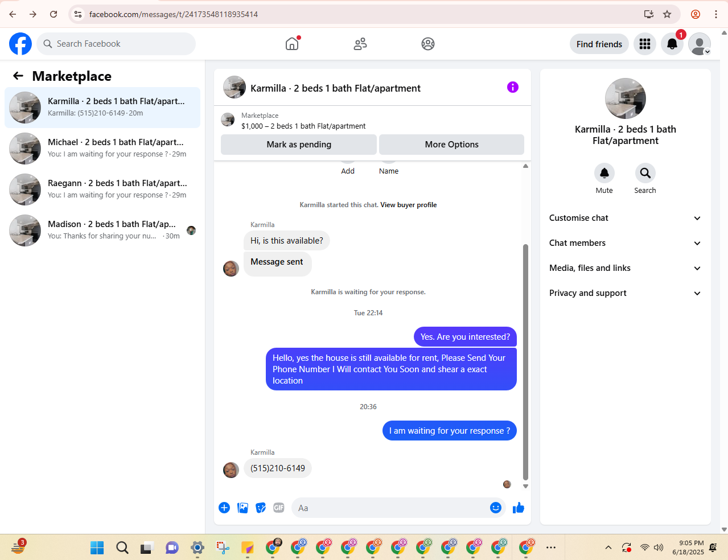
Task: Open the emoji picker in message box
Action: coord(496,508)
